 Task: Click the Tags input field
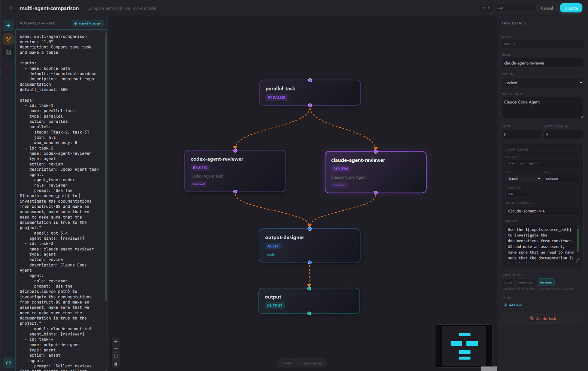(514, 8)
